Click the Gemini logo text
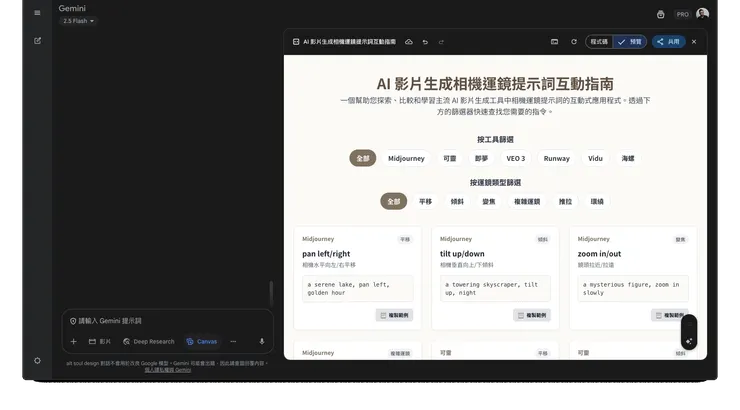This screenshot has height=410, width=740. pyautogui.click(x=72, y=8)
